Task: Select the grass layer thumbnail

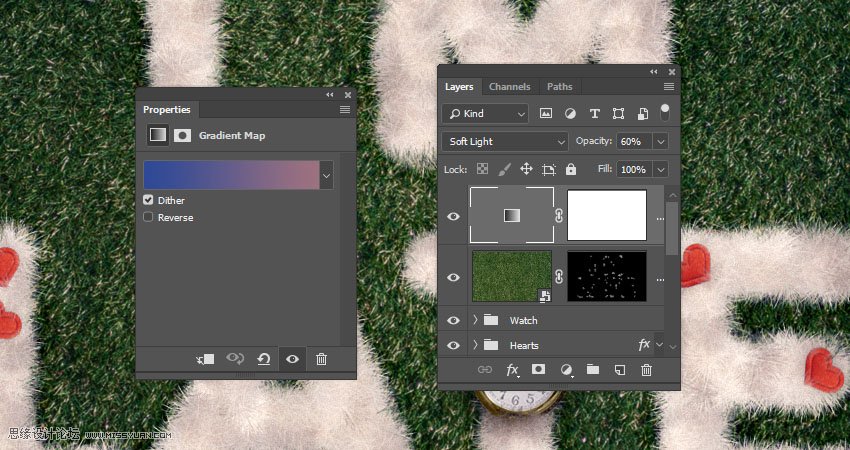Action: (511, 276)
